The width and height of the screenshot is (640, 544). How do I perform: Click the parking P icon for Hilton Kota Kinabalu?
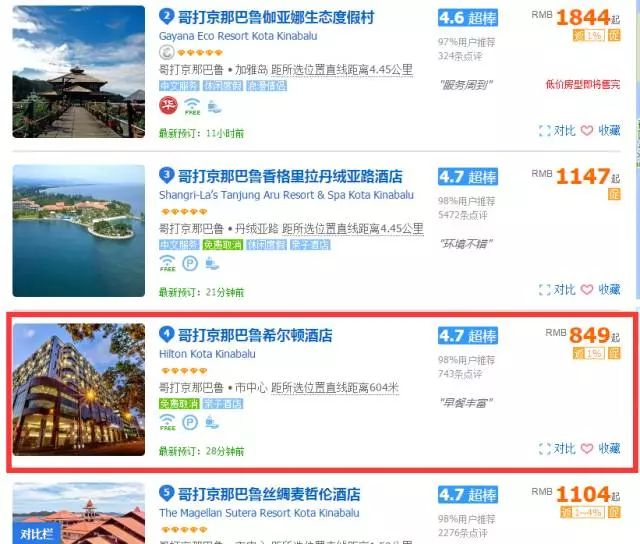coord(190,422)
